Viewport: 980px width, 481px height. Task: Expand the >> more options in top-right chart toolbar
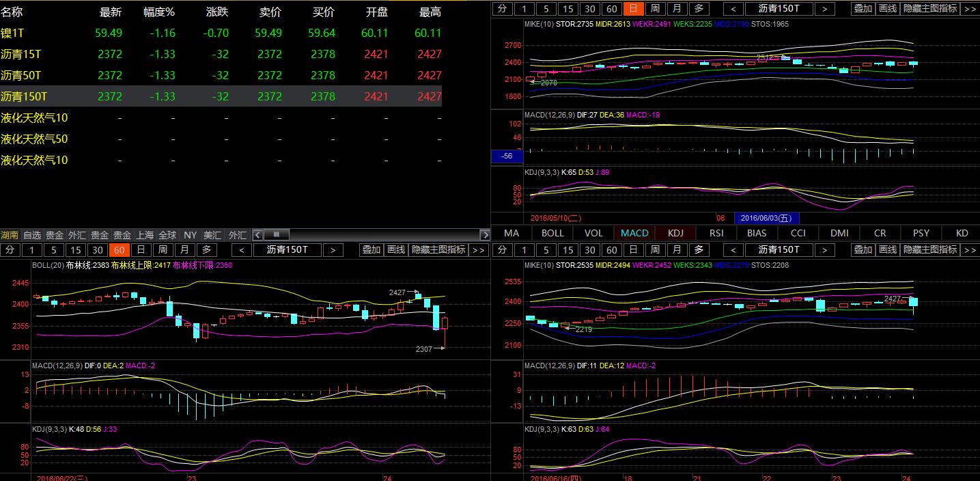(x=970, y=9)
